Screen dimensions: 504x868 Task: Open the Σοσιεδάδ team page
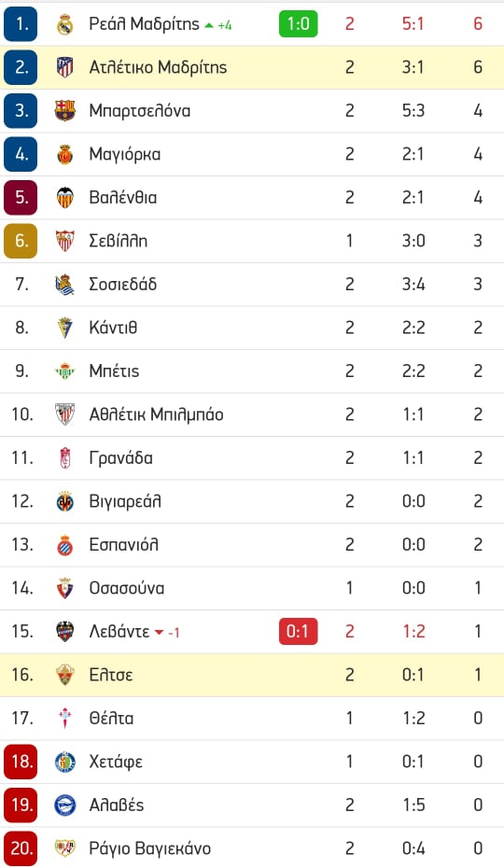click(x=123, y=285)
